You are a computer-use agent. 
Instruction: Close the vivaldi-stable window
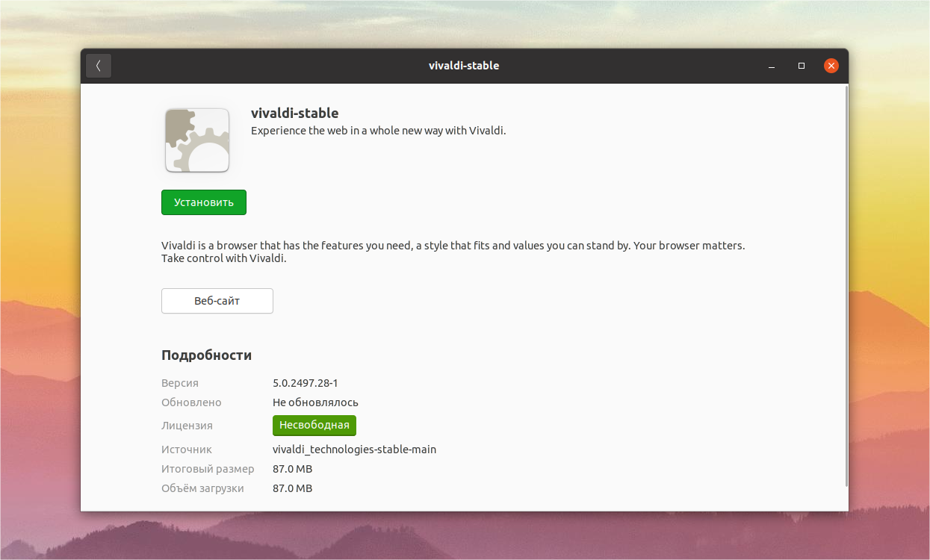click(831, 66)
